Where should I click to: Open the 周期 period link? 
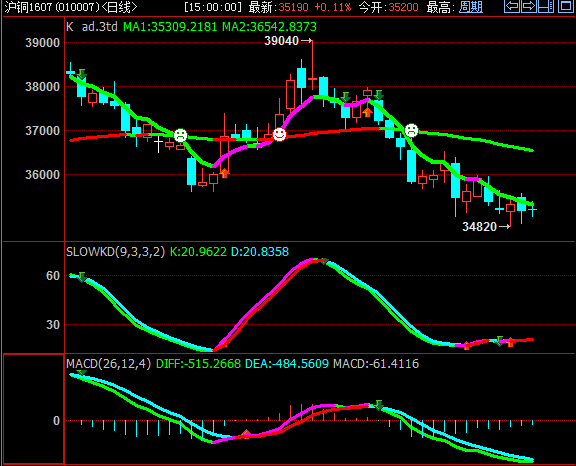click(471, 7)
